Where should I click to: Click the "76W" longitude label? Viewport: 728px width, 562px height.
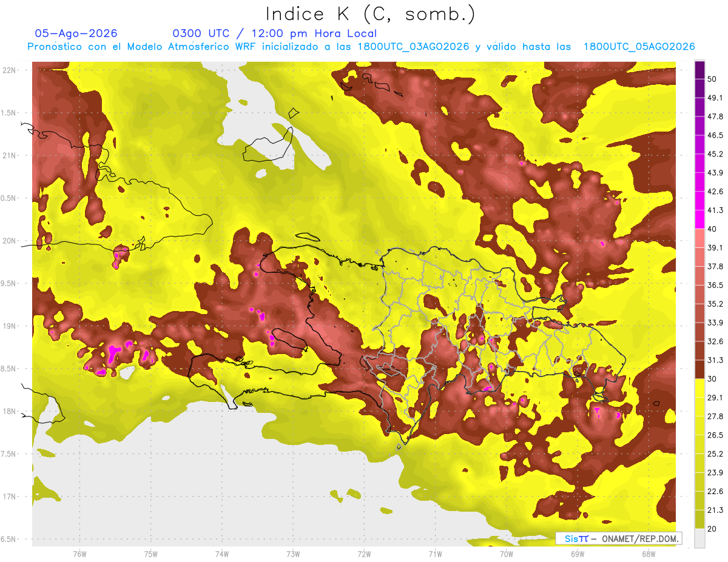(79, 554)
